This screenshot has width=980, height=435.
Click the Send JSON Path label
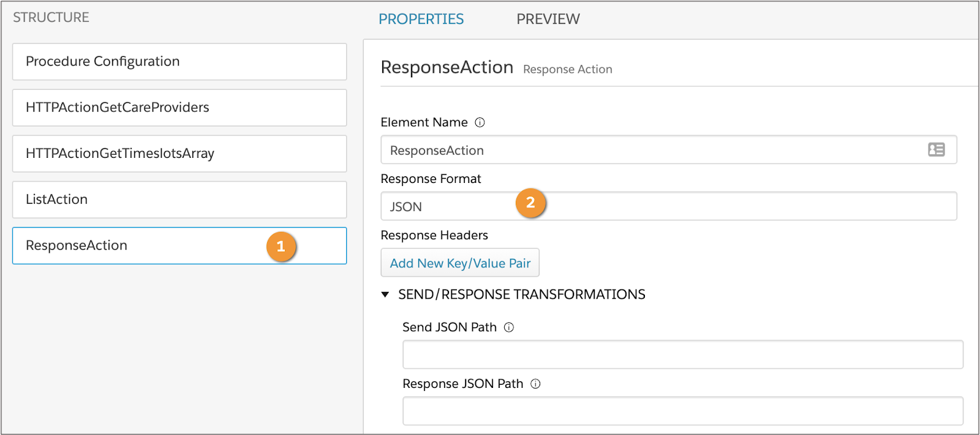450,327
